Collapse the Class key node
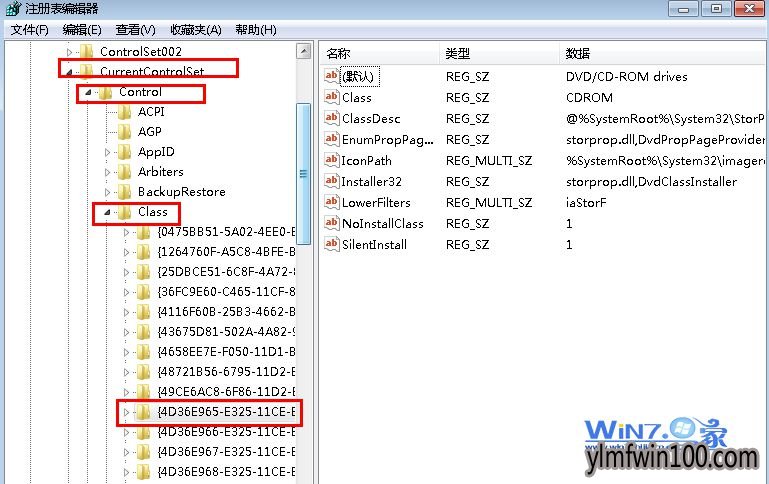Viewport: 769px width, 484px height. pyautogui.click(x=107, y=212)
